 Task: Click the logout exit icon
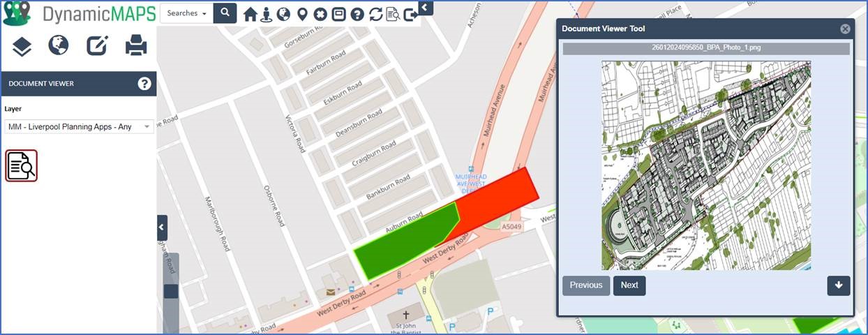point(411,14)
